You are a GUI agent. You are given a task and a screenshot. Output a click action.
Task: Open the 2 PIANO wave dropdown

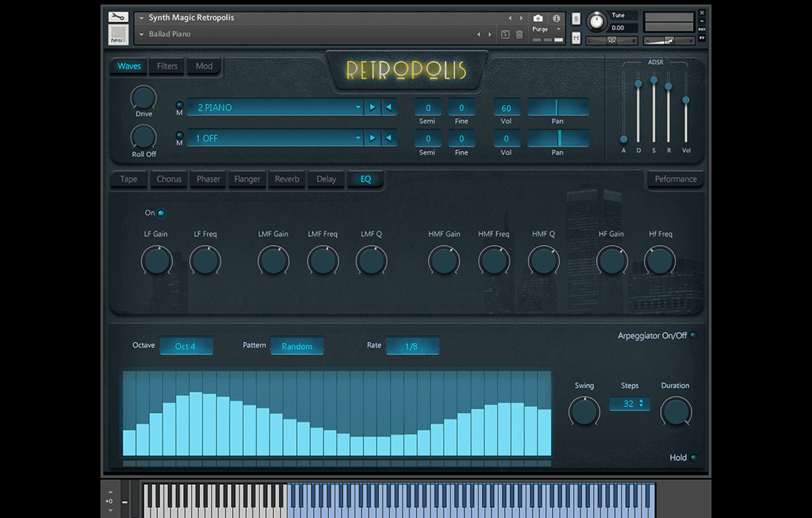click(275, 107)
